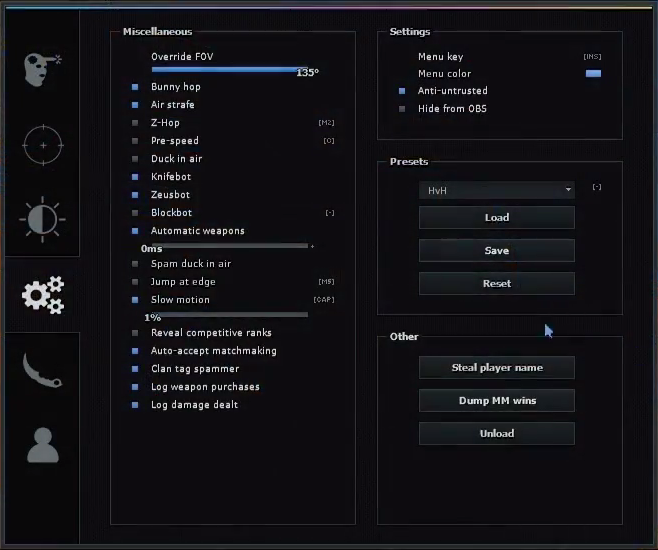Enable Jump at edge checkbox
658x550 pixels.
pos(135,282)
